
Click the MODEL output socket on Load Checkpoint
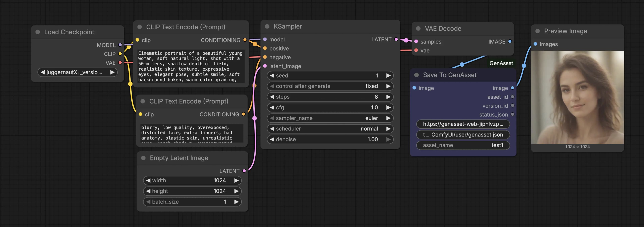click(120, 45)
